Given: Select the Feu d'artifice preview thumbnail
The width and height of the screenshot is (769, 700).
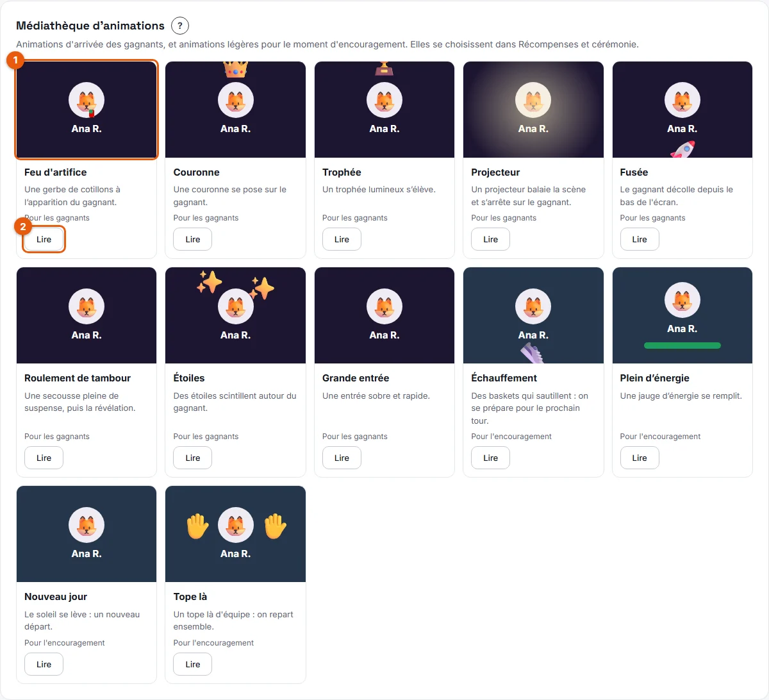Looking at the screenshot, I should coord(87,110).
